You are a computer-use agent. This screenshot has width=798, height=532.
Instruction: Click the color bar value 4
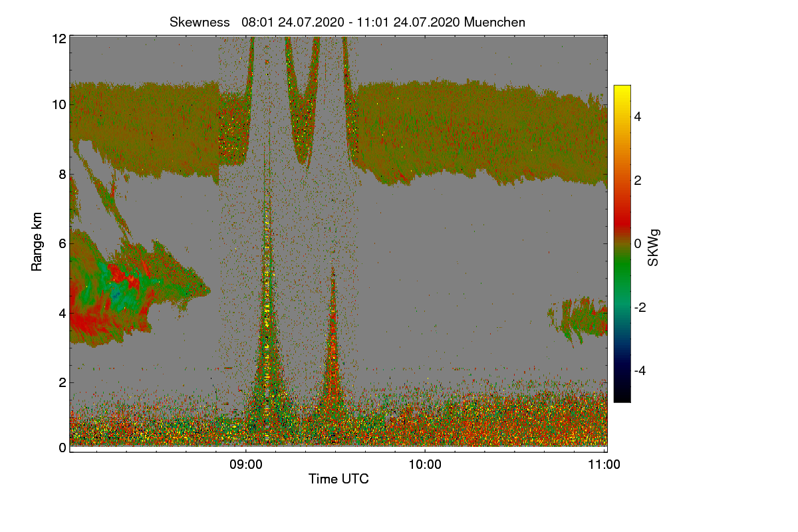(x=637, y=116)
